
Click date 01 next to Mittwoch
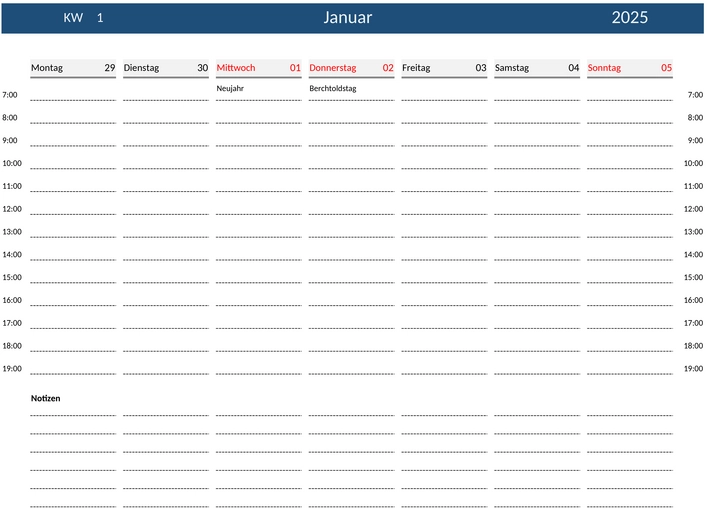pos(295,68)
